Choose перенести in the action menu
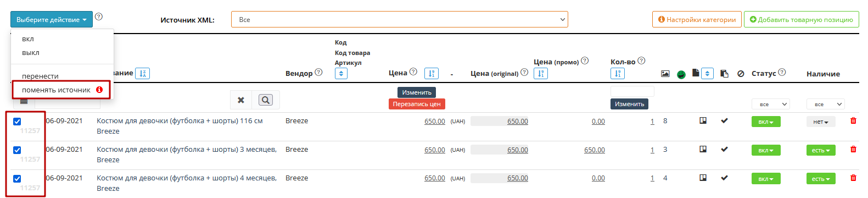 coord(40,76)
